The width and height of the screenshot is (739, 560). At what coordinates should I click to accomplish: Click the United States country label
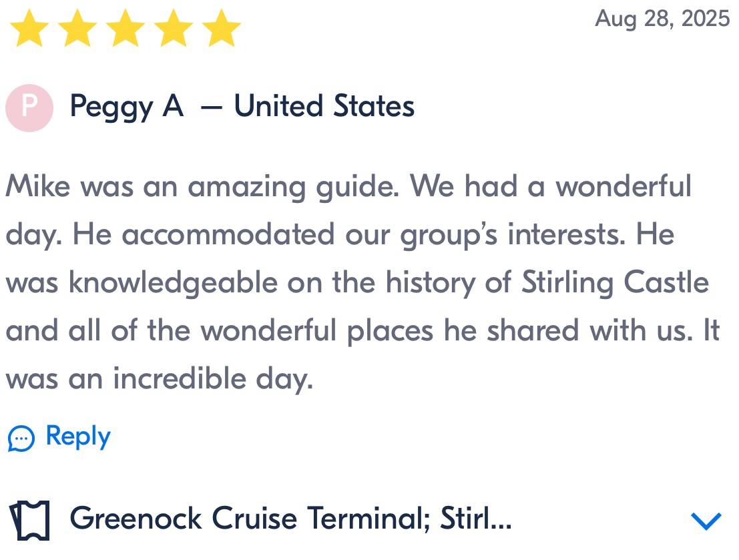click(x=324, y=106)
